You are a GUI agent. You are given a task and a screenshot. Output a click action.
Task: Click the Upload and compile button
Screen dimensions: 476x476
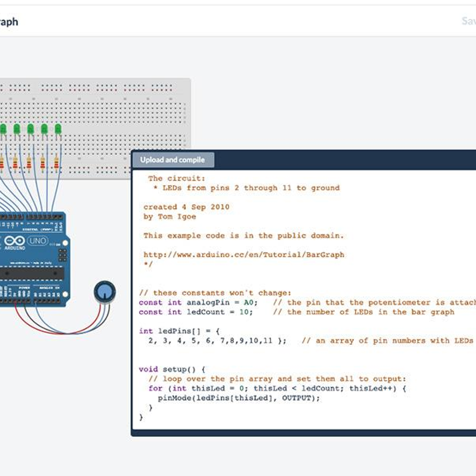173,160
